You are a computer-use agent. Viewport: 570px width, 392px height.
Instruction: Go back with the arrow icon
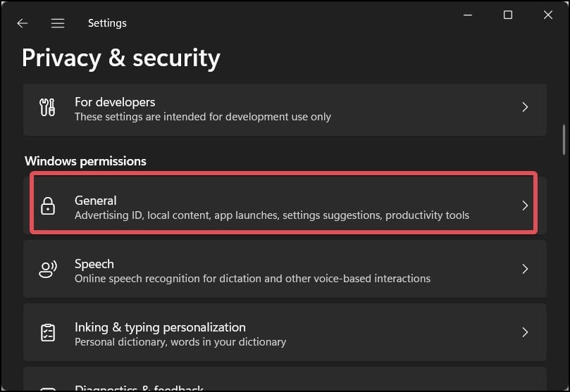click(x=23, y=23)
